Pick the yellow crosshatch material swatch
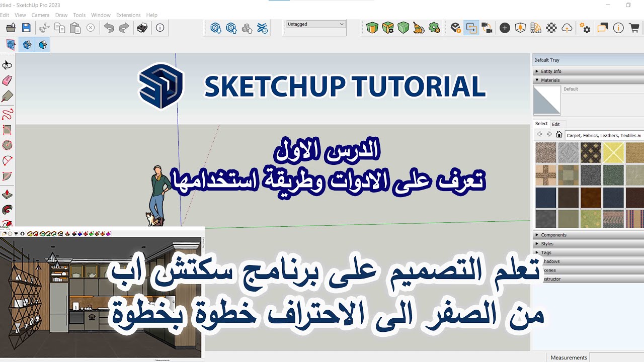This screenshot has width=644, height=362. click(x=613, y=153)
